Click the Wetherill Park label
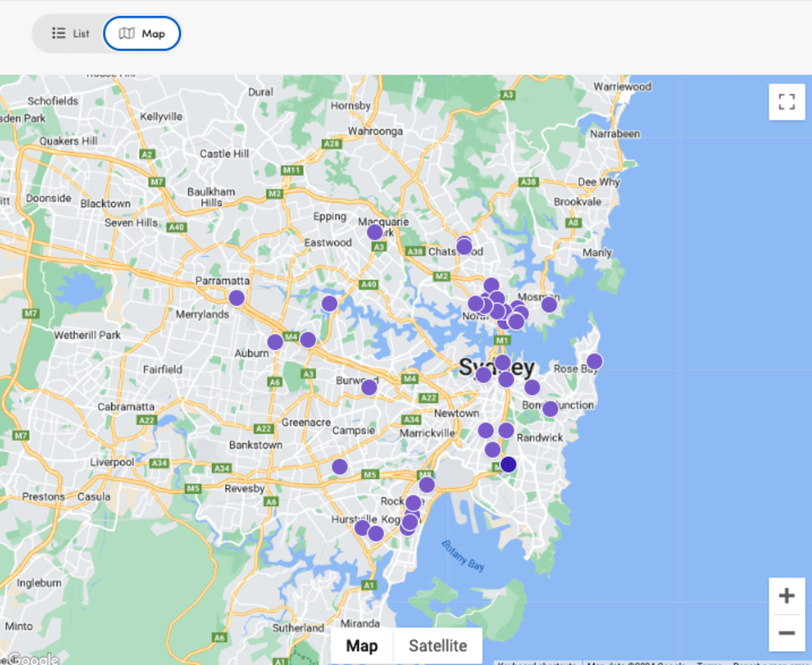This screenshot has width=812, height=665. coord(87,335)
